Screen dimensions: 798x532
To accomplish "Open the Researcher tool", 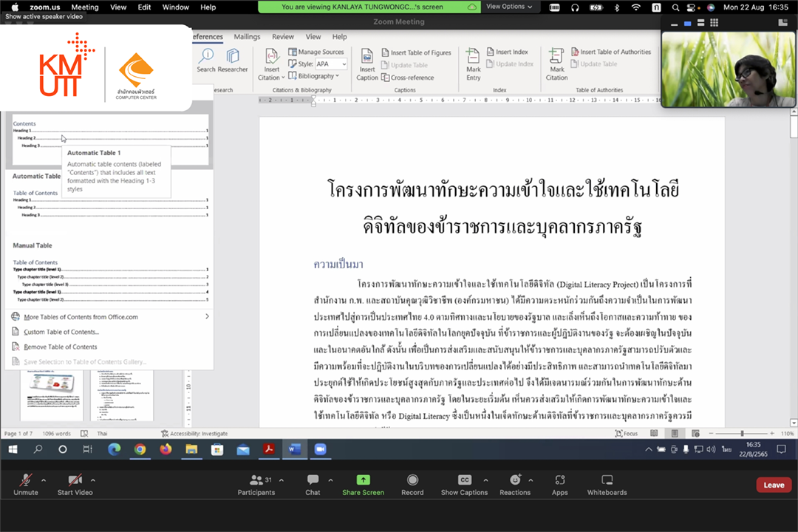I will coord(233,61).
